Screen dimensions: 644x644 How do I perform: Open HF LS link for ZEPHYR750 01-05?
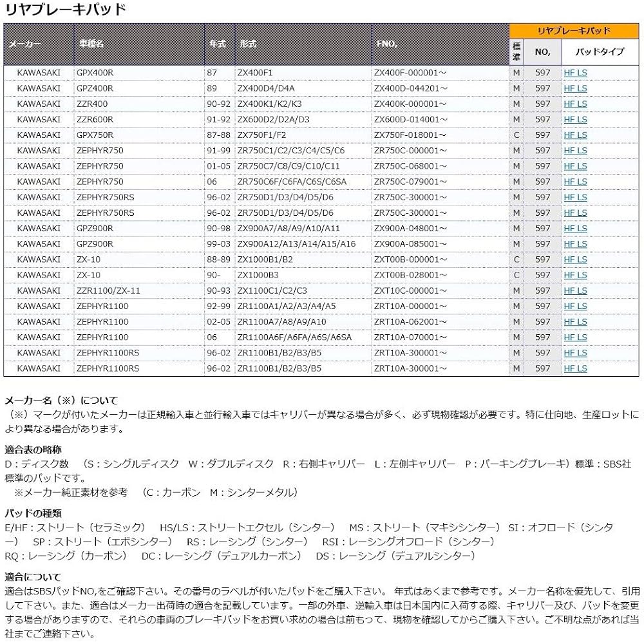point(575,167)
